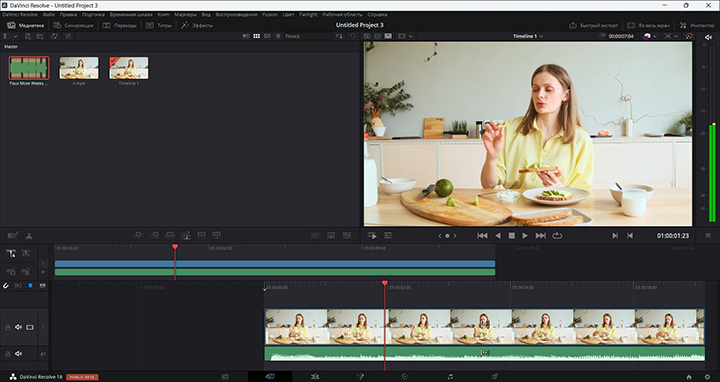Switch media pool to list view
This screenshot has height=382, width=720.
pyautogui.click(x=278, y=36)
